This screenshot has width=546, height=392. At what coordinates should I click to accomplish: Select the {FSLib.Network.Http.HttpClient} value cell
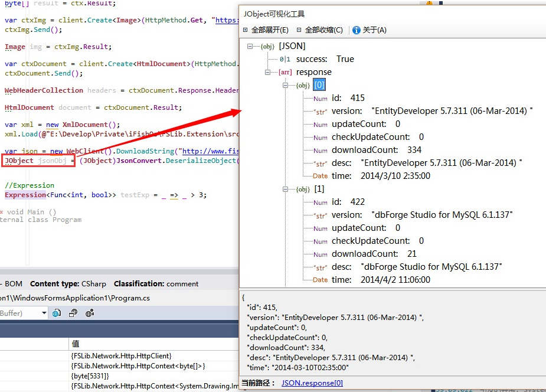click(x=153, y=356)
